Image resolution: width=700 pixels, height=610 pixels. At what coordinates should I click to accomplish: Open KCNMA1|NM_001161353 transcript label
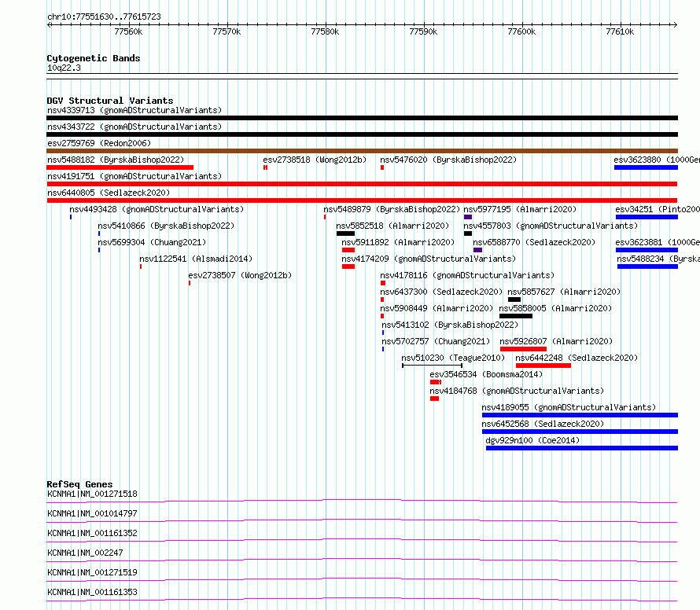92,592
